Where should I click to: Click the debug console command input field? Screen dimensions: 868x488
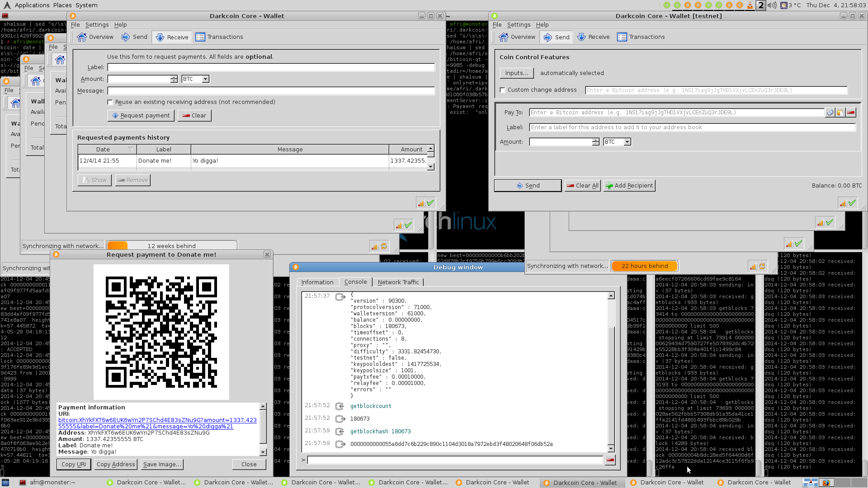coord(455,460)
